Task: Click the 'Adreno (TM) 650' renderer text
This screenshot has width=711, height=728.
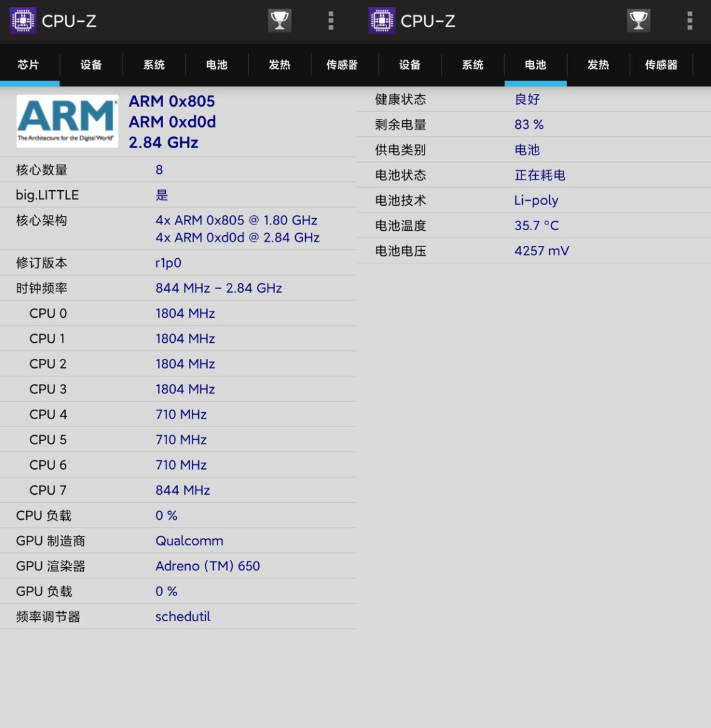Action: [x=208, y=566]
